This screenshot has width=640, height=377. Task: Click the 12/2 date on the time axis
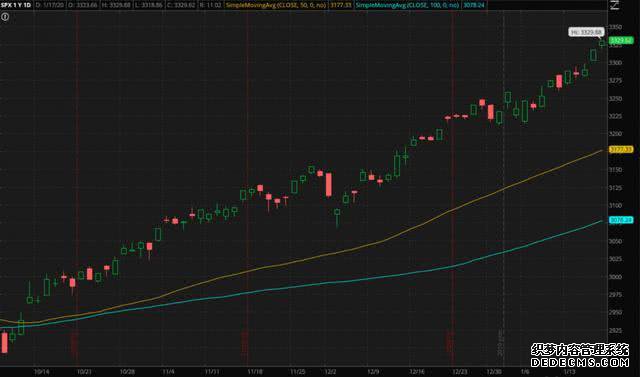click(x=331, y=372)
